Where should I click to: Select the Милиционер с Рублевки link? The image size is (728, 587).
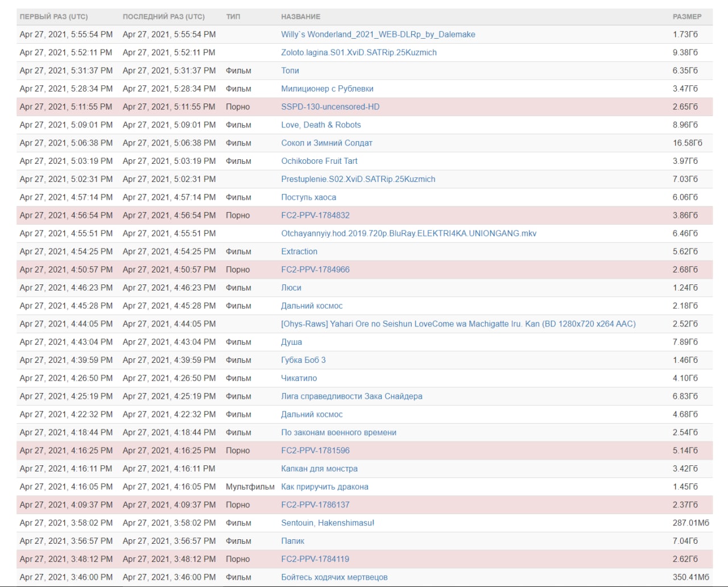coord(327,89)
